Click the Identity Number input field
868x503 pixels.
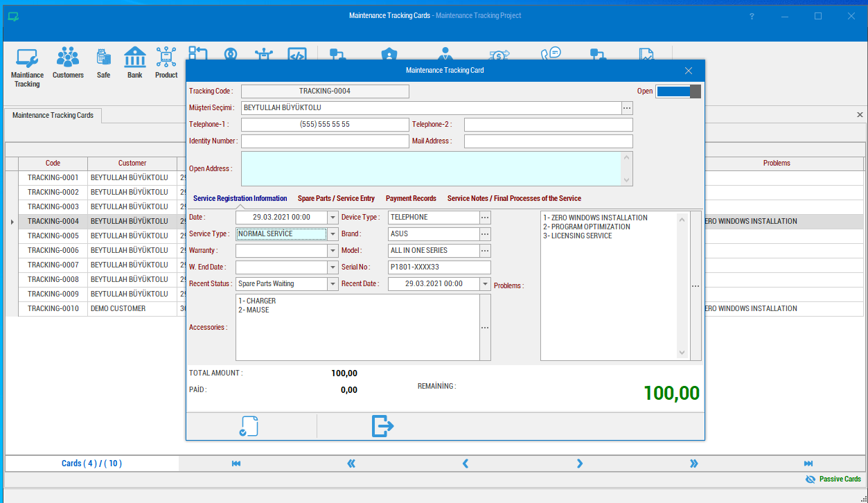325,141
